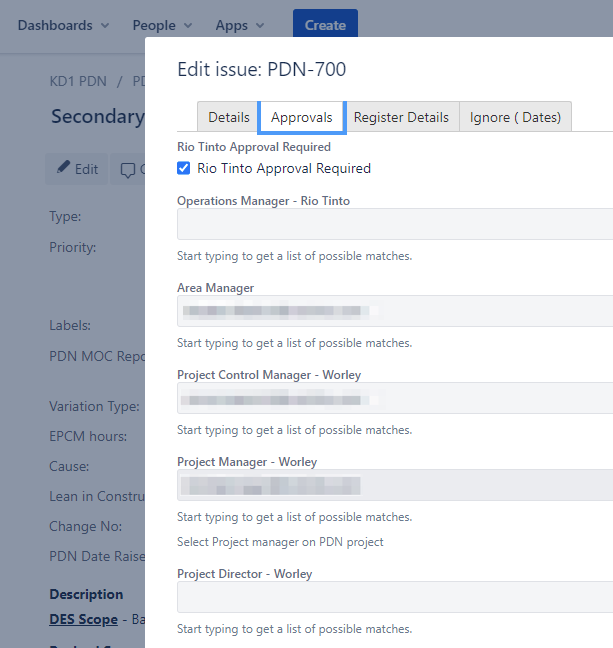Click the Project Control Manager - Worley field
The image size is (613, 648).
(x=395, y=398)
